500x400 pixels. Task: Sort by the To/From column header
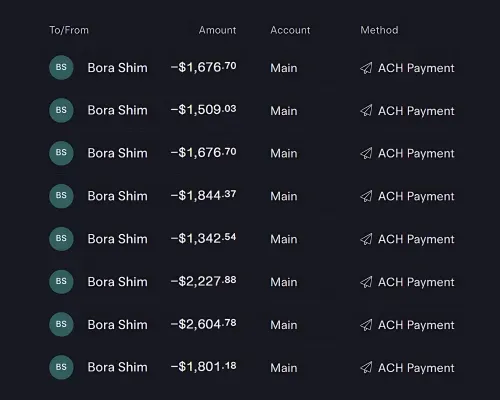pos(69,30)
